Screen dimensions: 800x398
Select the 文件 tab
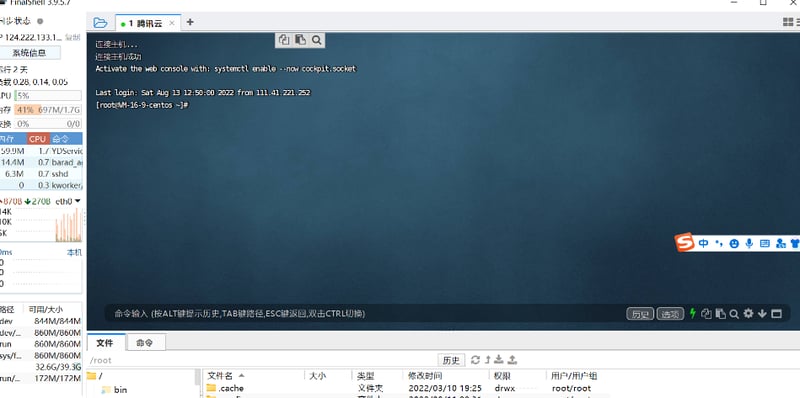tap(105, 342)
